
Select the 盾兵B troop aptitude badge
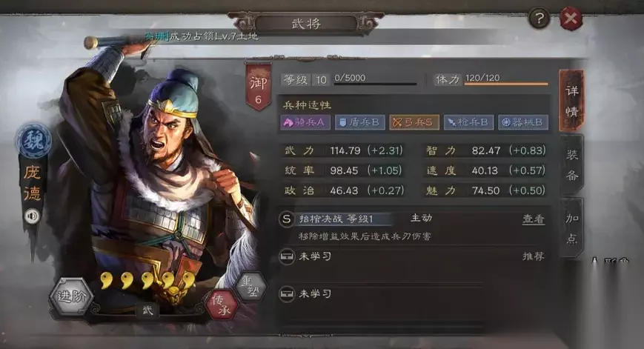[359, 122]
